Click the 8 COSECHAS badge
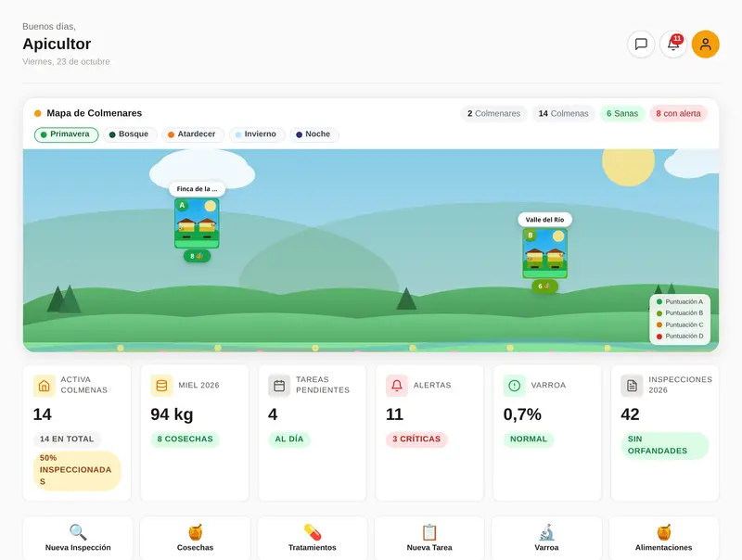This screenshot has height=560, width=742. click(x=185, y=439)
